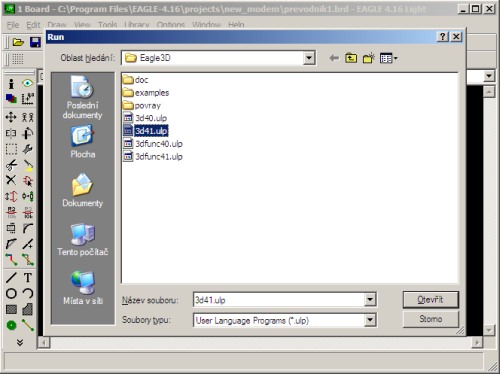Select the Circle tool
The image size is (500, 374).
pos(11,293)
